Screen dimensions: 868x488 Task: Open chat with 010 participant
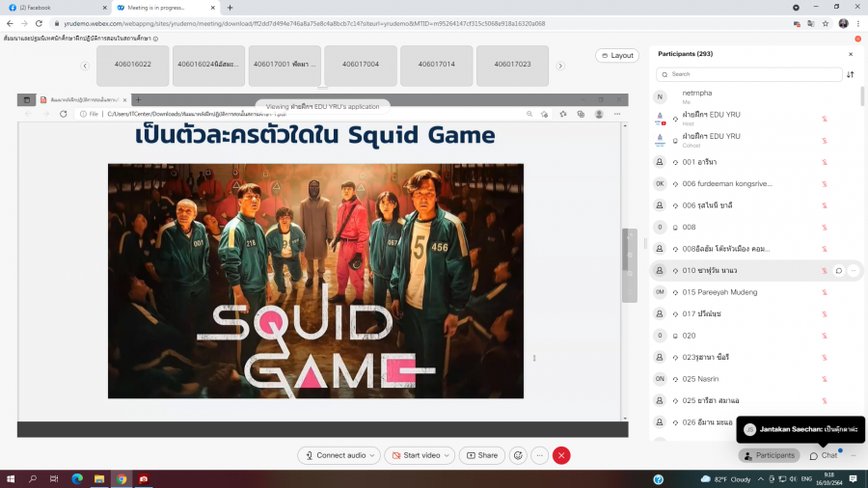click(838, 271)
